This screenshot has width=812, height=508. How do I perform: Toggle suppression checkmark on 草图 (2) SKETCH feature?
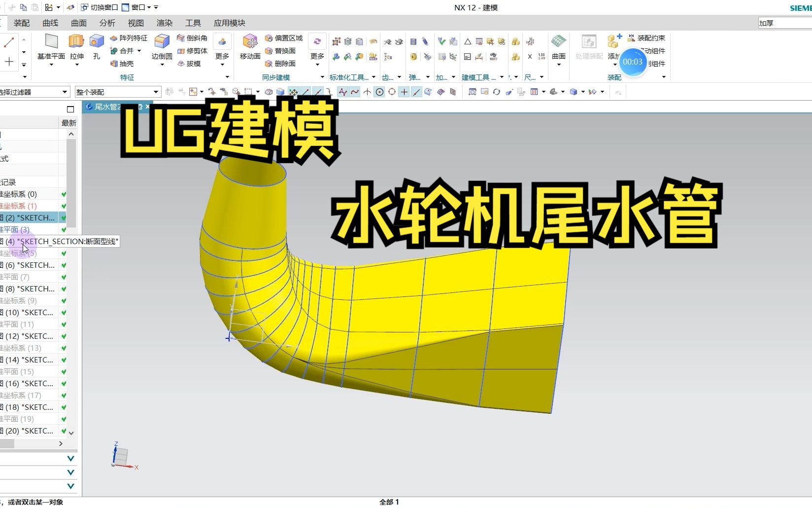pos(64,218)
